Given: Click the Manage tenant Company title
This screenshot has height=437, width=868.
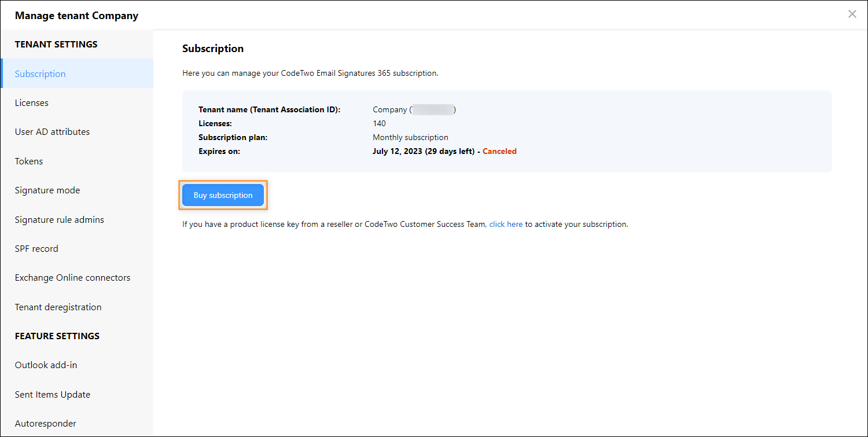Looking at the screenshot, I should point(76,16).
